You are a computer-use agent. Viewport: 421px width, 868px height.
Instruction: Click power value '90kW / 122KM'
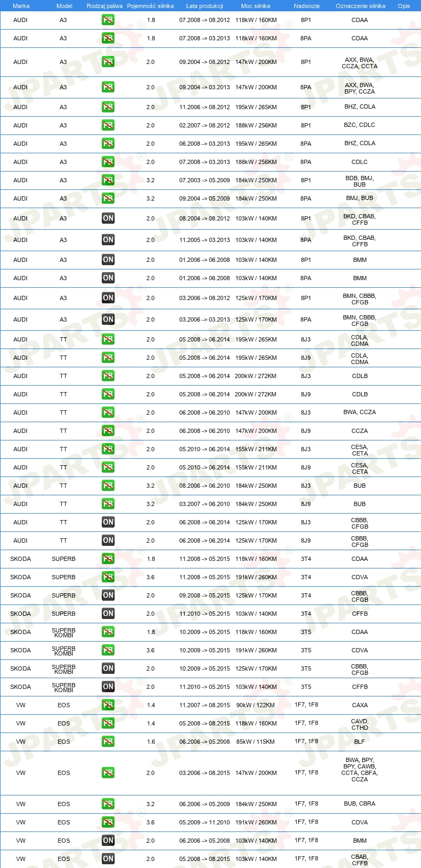tap(256, 705)
